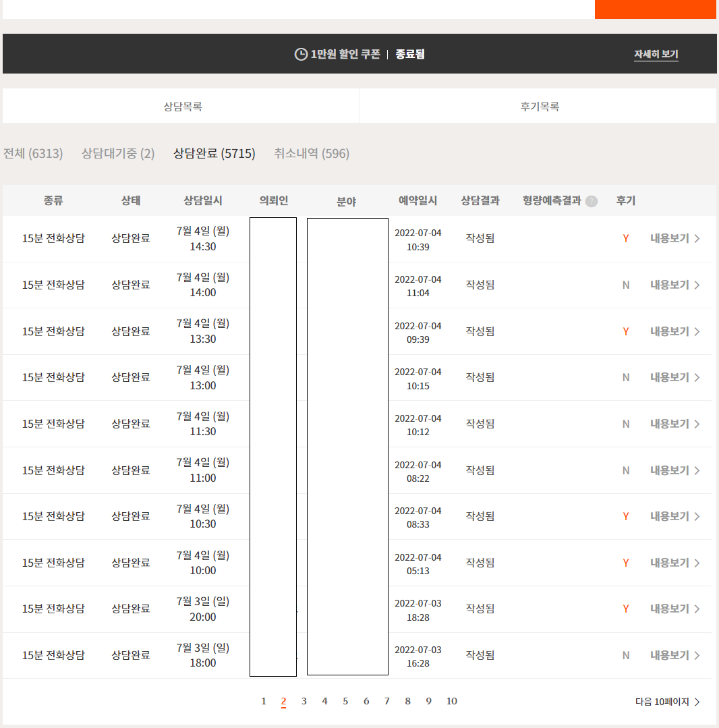Click the clock icon beside 1만원 할인 쿠폰
Screen dimensions: 719x728
click(x=301, y=54)
